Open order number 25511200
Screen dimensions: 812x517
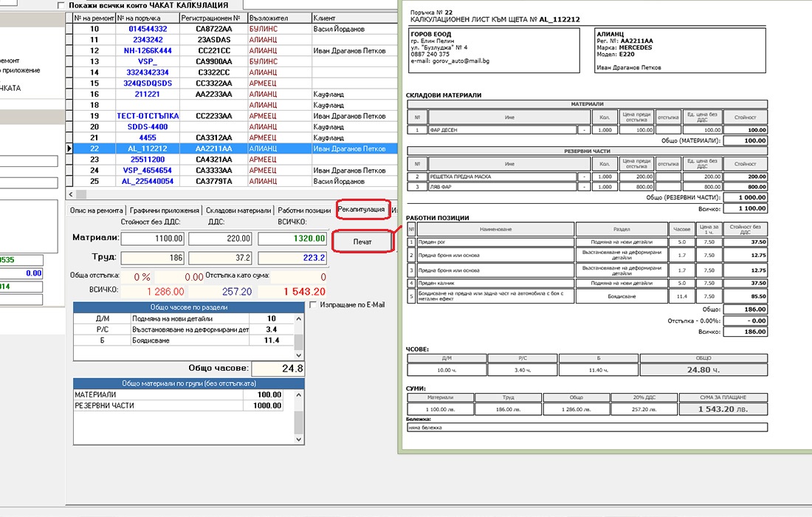(148, 160)
